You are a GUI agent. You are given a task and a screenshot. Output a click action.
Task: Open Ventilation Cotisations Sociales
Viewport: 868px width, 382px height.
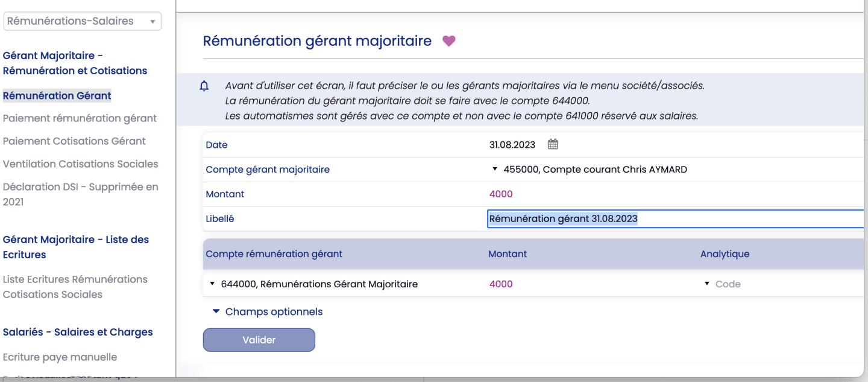[x=80, y=164]
